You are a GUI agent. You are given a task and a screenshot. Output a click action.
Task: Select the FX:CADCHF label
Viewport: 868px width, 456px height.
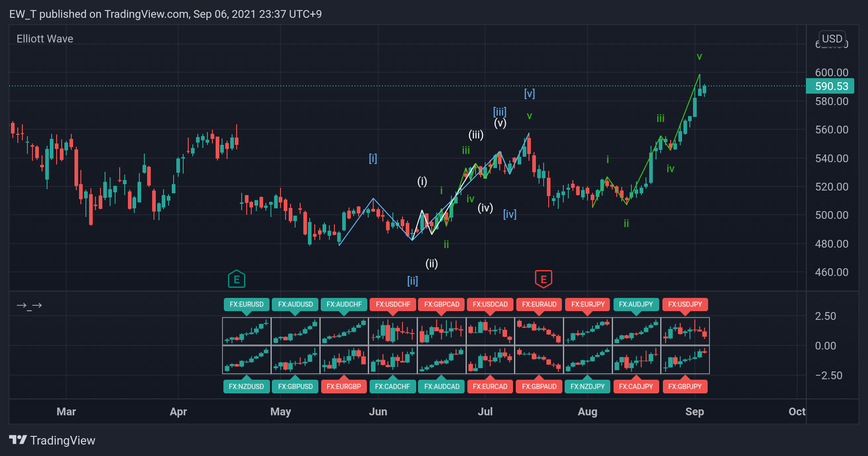(392, 387)
